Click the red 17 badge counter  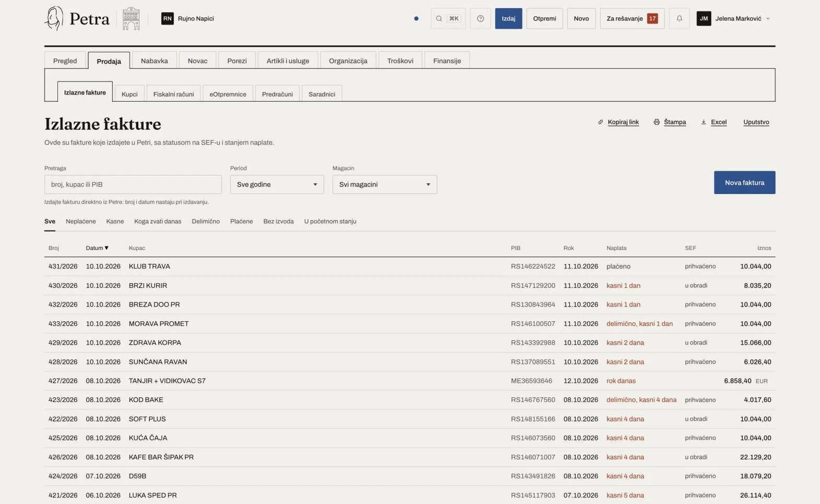[652, 18]
